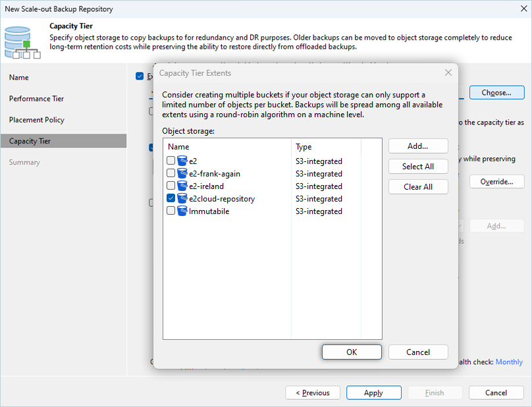This screenshot has width=532, height=407.
Task: Click Clear All to deselect extents
Action: pyautogui.click(x=418, y=187)
